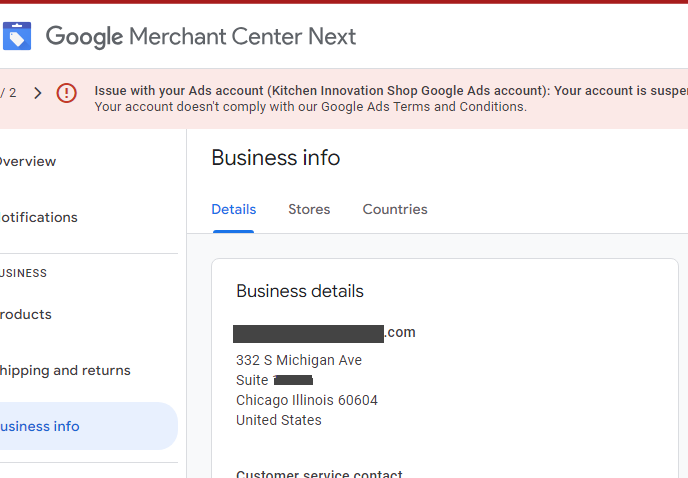The width and height of the screenshot is (688, 478).
Task: Go to next issue with chevron arrow
Action: 38,93
